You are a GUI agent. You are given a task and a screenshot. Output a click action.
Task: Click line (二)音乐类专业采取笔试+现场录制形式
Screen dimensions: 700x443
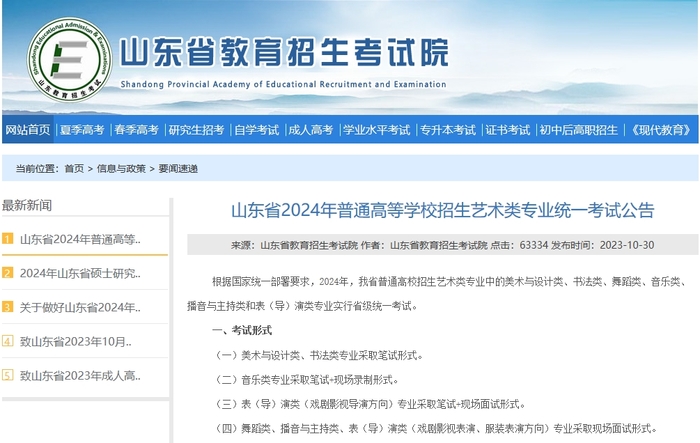(x=305, y=380)
